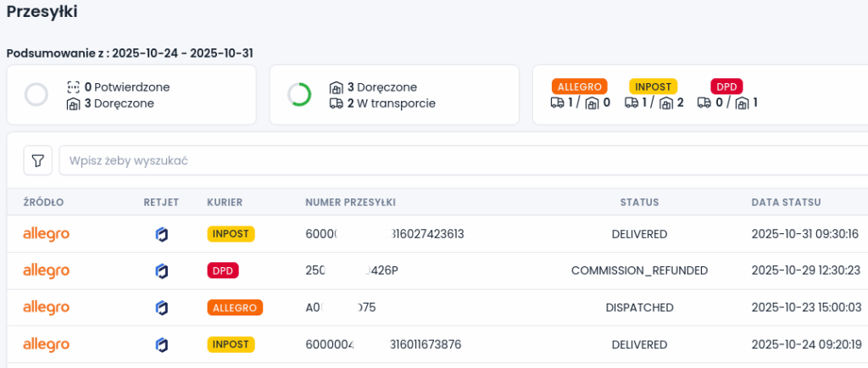The width and height of the screenshot is (868, 368).
Task: Select the yellow INPOST badge in summary
Action: (653, 86)
